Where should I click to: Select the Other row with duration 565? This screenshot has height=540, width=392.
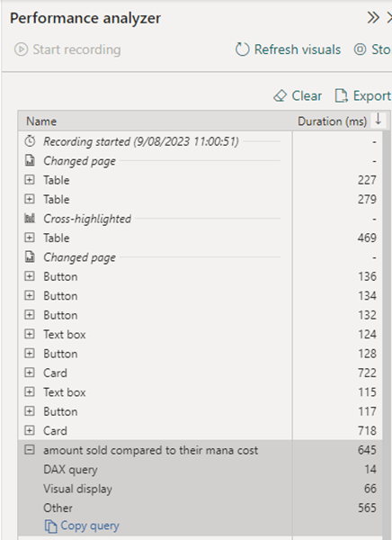tap(200, 508)
